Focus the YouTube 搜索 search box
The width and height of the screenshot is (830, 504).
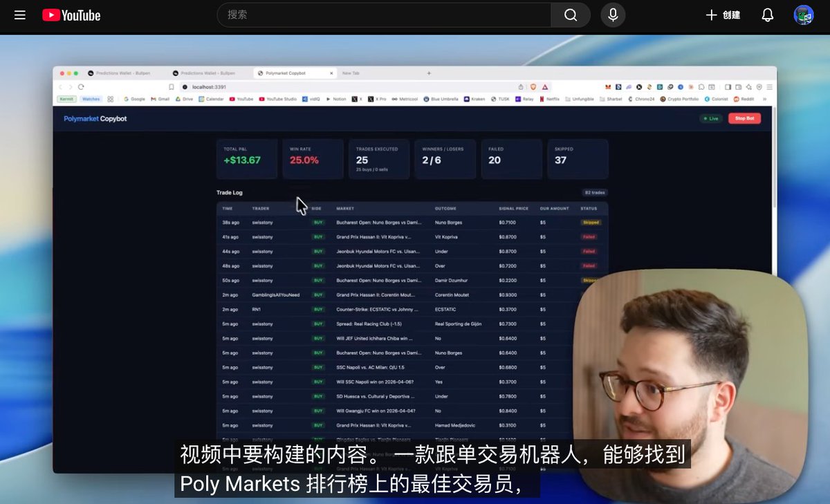point(384,15)
